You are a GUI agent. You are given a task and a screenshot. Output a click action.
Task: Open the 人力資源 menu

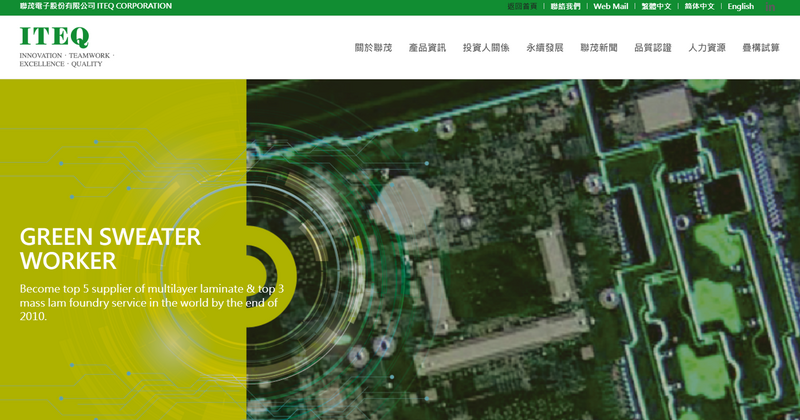tap(707, 48)
